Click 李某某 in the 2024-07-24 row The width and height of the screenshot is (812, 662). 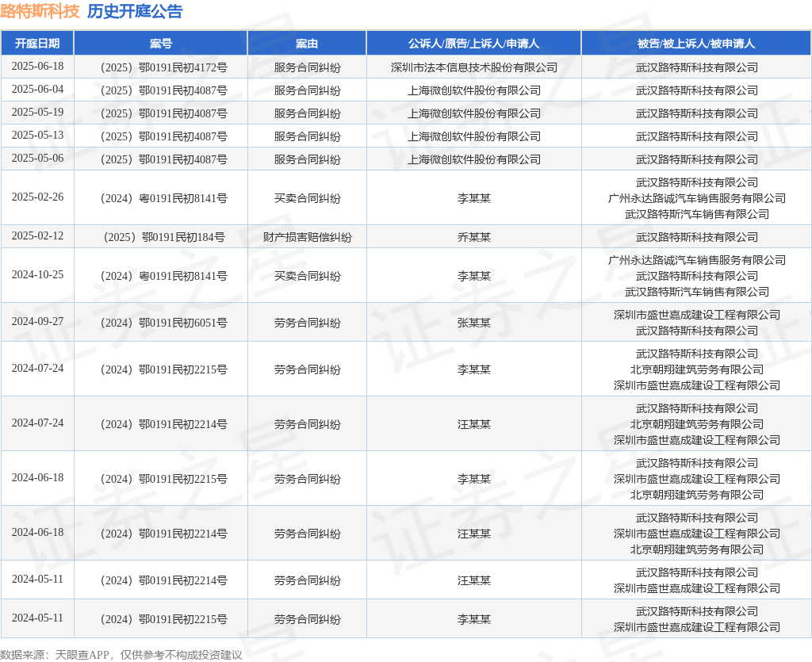(x=474, y=369)
